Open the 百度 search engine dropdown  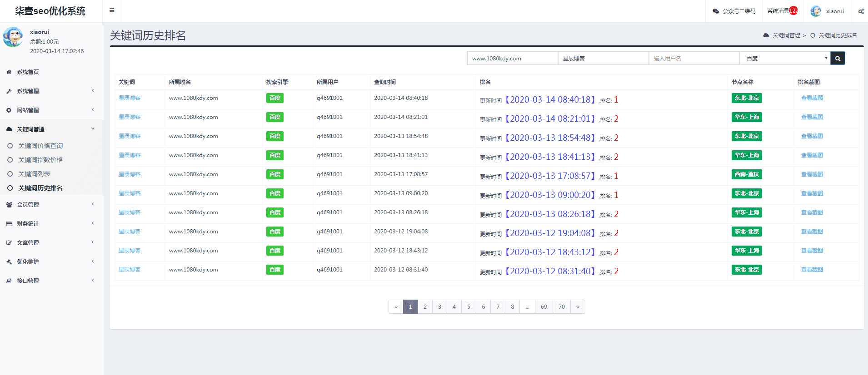785,59
